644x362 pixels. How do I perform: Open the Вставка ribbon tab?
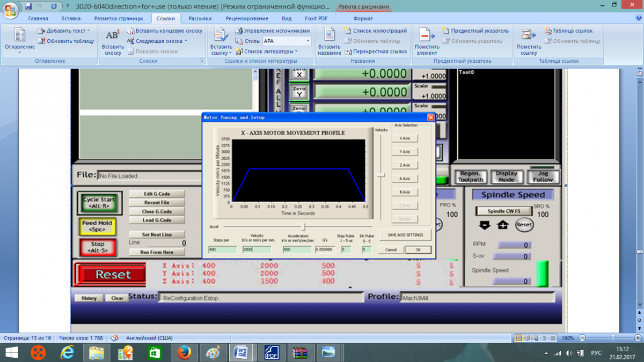click(x=71, y=18)
